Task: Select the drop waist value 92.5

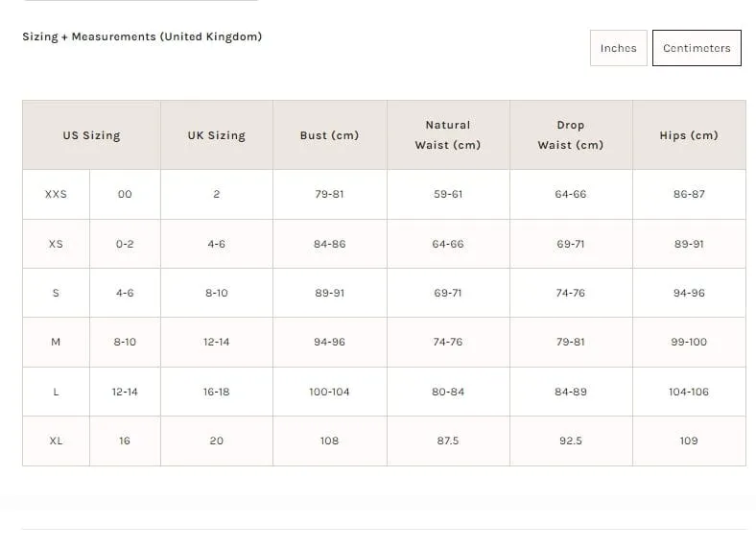Action: [x=571, y=441]
